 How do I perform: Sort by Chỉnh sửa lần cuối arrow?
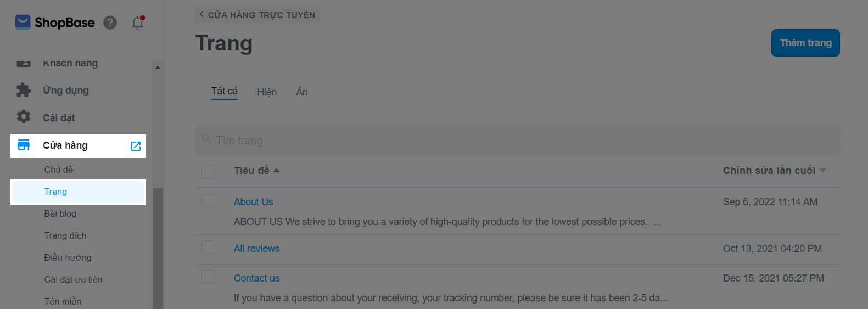pyautogui.click(x=822, y=171)
